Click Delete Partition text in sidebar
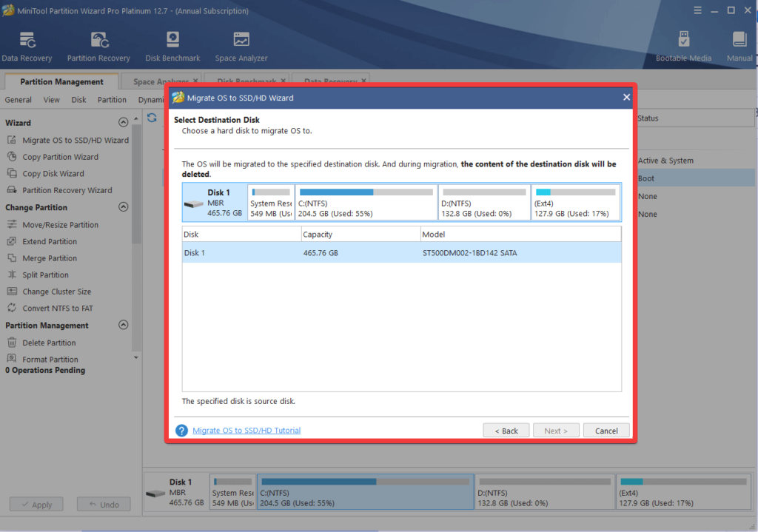 click(x=49, y=343)
